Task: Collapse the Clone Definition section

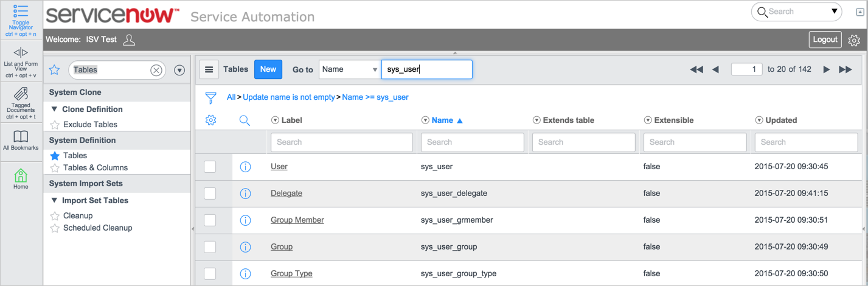Action: 55,110
